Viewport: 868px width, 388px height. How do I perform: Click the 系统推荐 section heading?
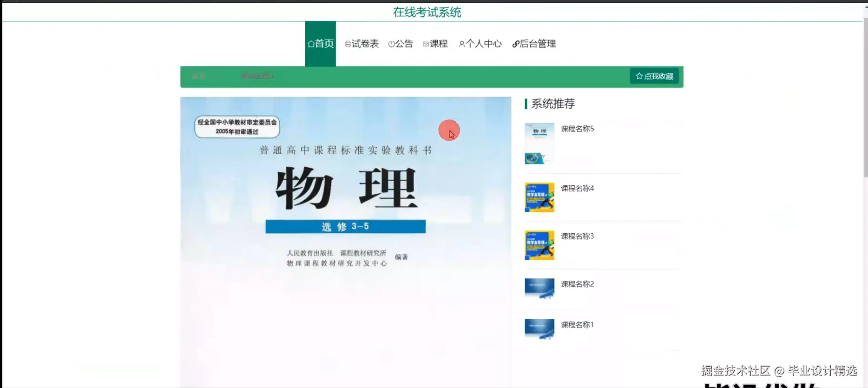[553, 104]
